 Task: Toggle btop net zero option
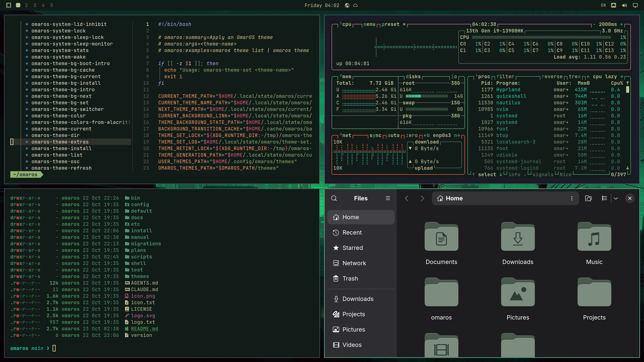point(412,135)
